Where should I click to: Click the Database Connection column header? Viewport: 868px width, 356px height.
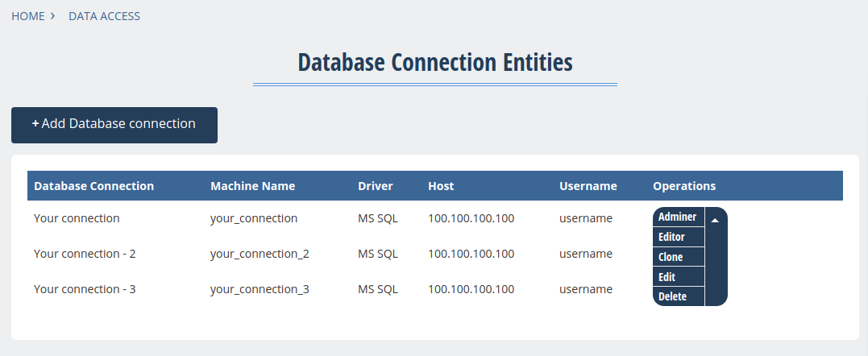click(x=93, y=186)
